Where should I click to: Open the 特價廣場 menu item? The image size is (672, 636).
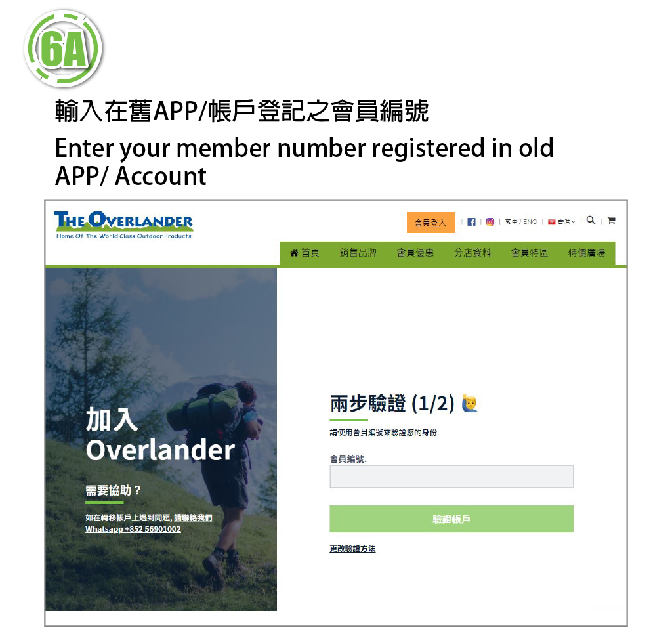tap(587, 253)
